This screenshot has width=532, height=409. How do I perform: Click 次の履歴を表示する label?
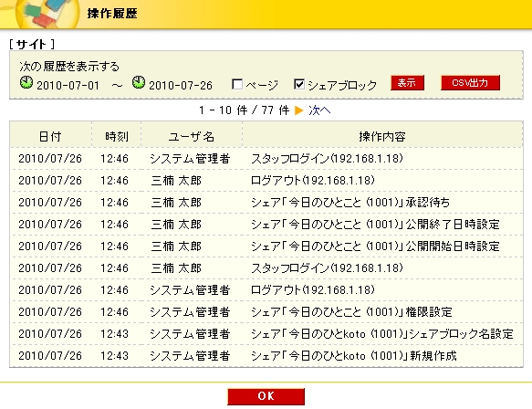[x=69, y=66]
